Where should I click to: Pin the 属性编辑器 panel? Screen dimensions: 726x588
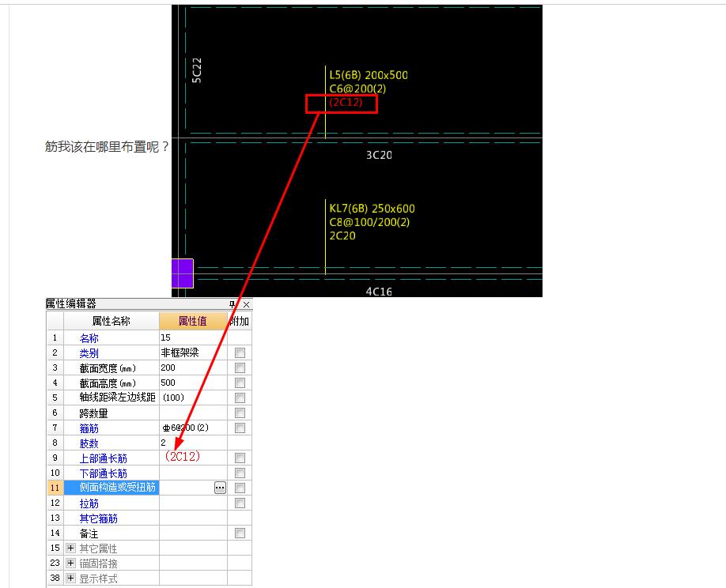pos(233,304)
